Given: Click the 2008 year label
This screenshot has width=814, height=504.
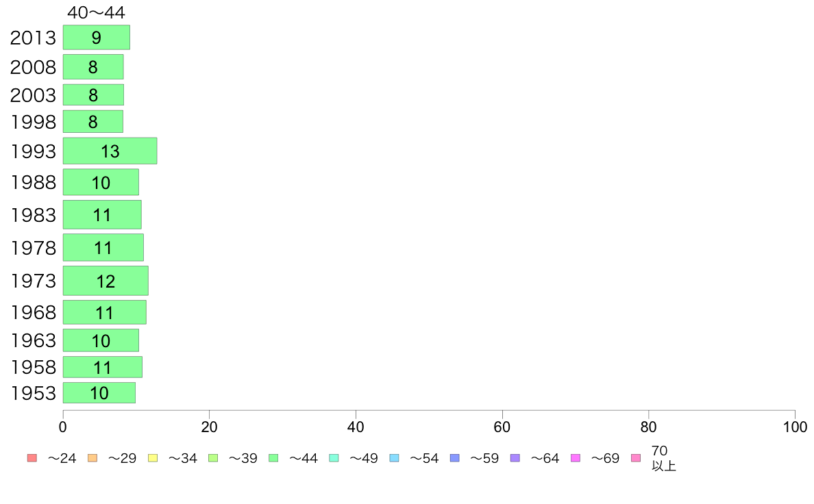Looking at the screenshot, I should coord(33,67).
